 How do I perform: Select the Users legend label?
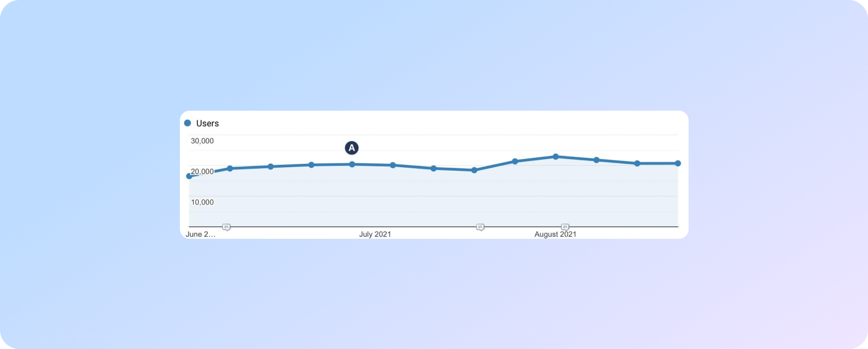coord(207,123)
